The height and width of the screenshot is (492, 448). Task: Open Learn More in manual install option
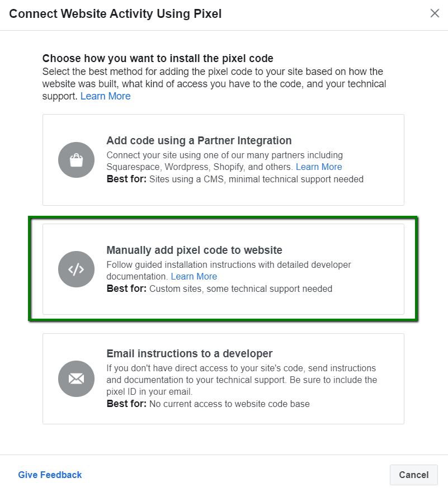pyautogui.click(x=194, y=276)
